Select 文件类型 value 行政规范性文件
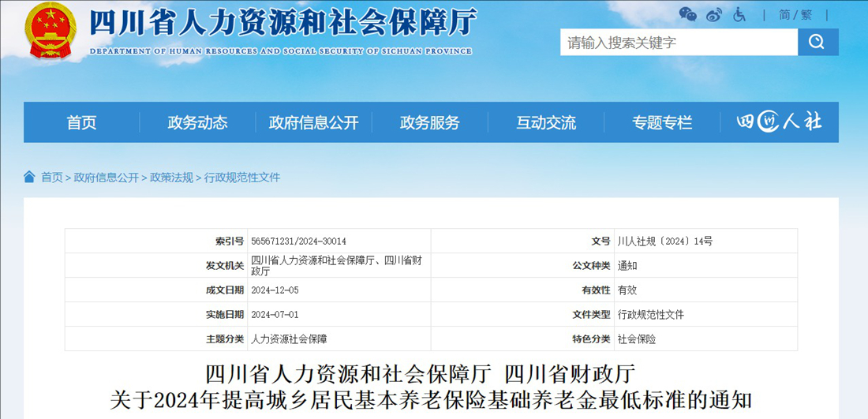 pos(650,314)
